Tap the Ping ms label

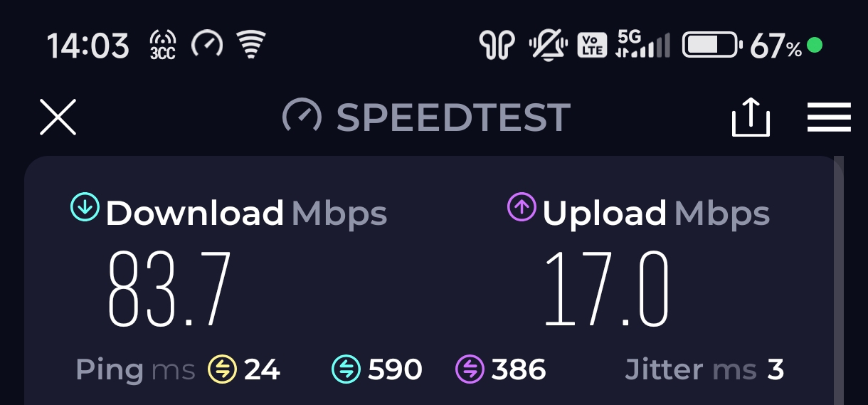click(x=135, y=370)
